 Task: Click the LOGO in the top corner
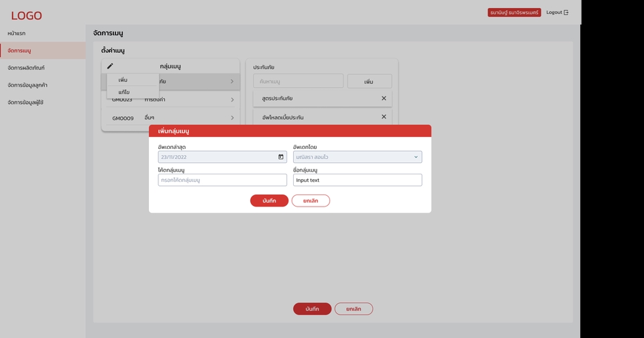pos(26,15)
